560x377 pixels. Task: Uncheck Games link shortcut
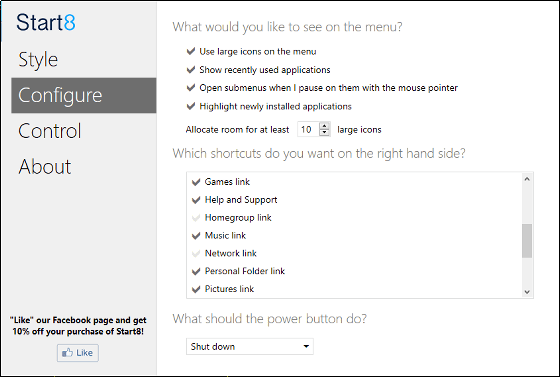[x=196, y=182]
